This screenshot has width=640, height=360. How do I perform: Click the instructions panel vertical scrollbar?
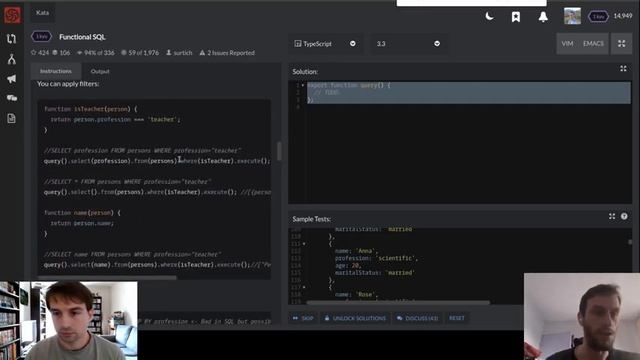click(x=279, y=151)
